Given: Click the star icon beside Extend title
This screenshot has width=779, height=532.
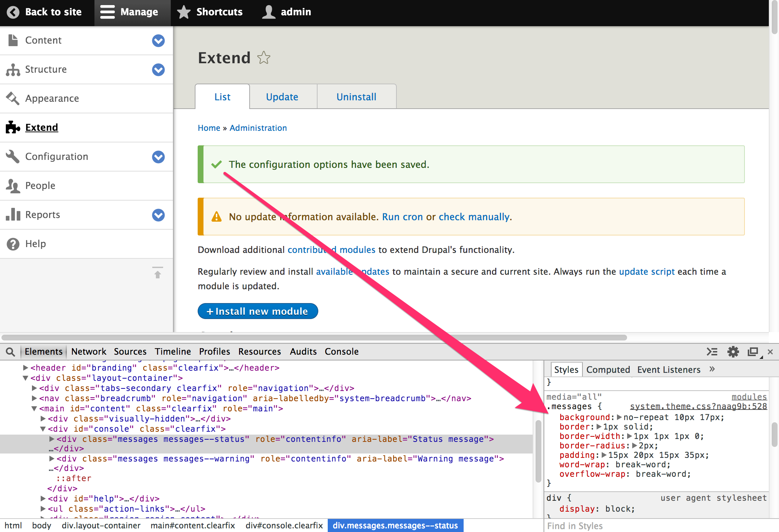Looking at the screenshot, I should click(x=264, y=58).
